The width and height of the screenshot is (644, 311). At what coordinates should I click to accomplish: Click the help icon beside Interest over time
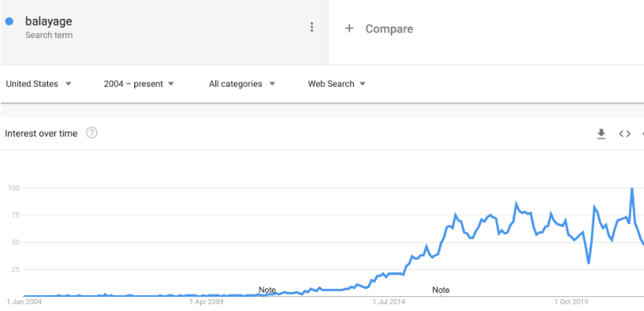[x=91, y=133]
